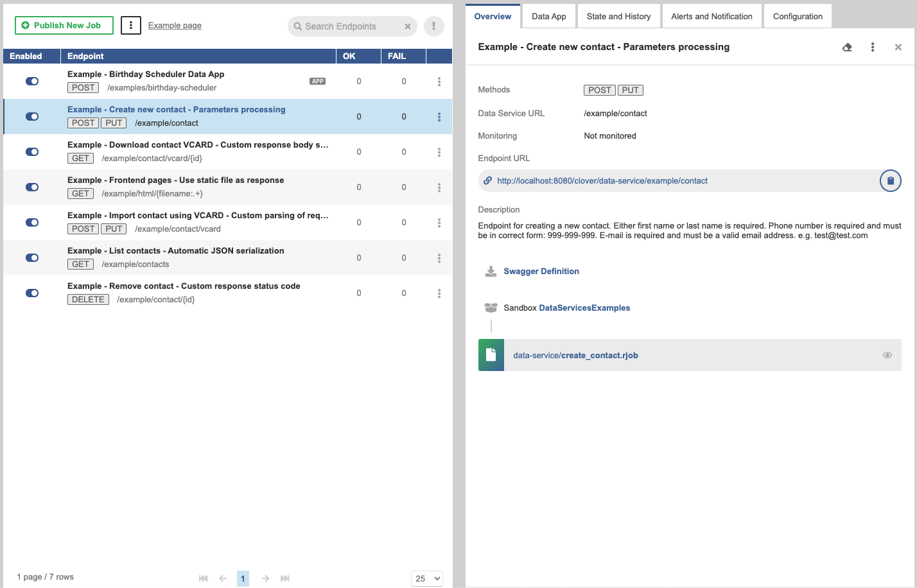Open the DataServicesExamples sandbox link
The image size is (917, 588).
(x=584, y=308)
